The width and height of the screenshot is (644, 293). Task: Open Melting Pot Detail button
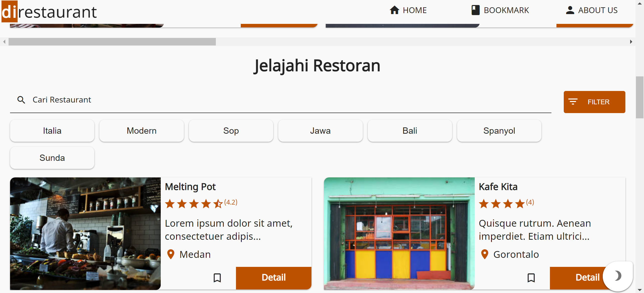[273, 278]
